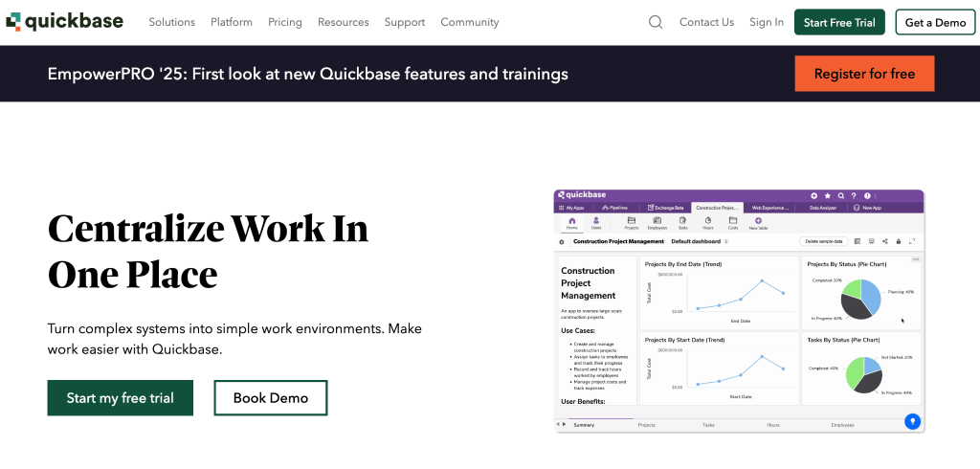Image resolution: width=980 pixels, height=469 pixels.
Task: Click the New Table plus icon
Action: pos(758,223)
